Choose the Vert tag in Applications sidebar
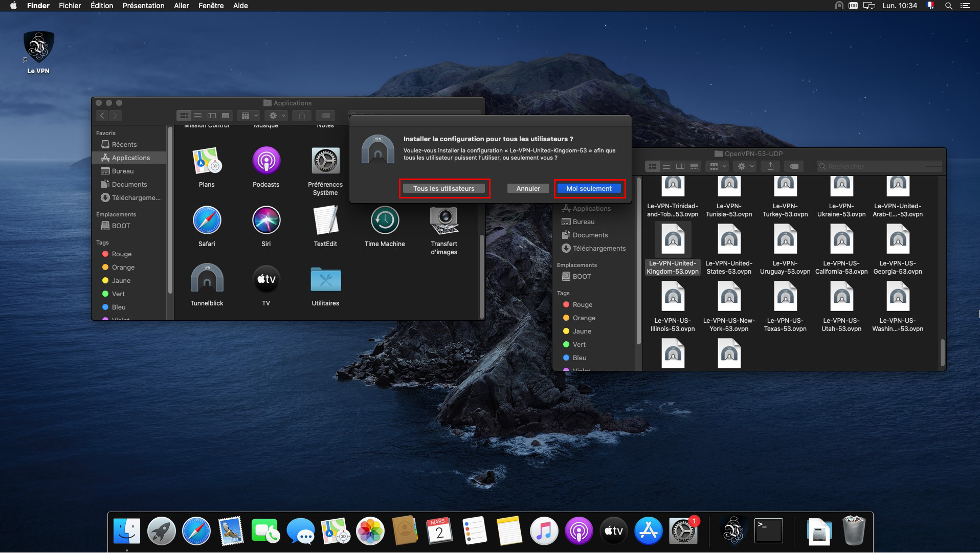 click(x=129, y=294)
